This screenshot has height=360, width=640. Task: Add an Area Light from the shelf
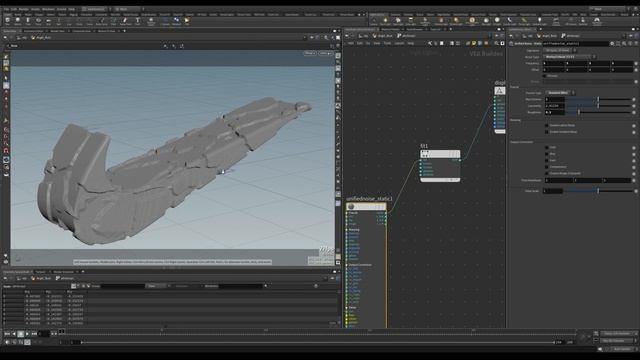point(411,21)
